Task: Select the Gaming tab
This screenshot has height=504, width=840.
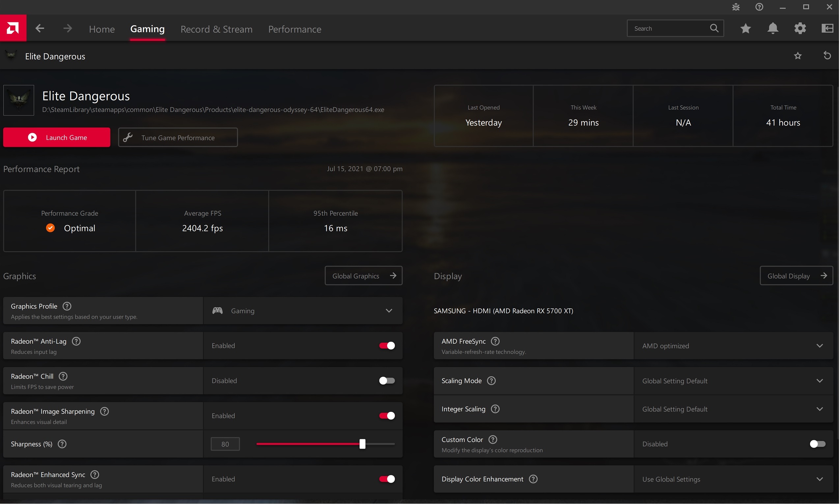Action: click(148, 29)
